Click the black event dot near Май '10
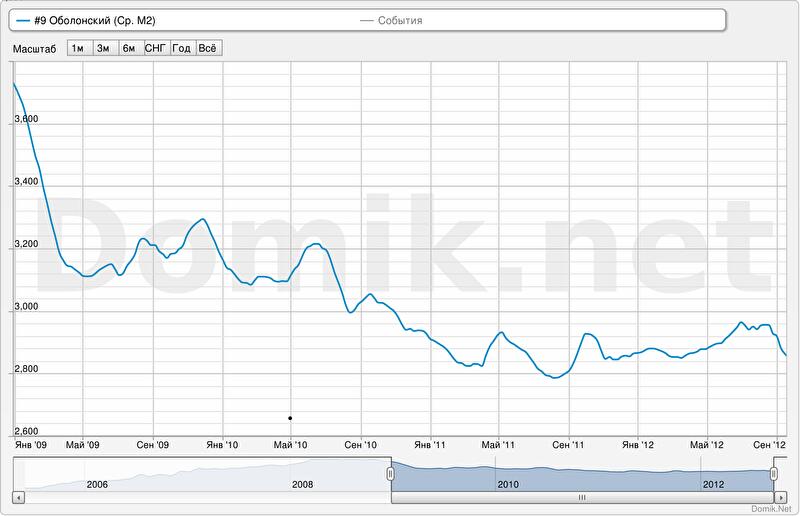The height and width of the screenshot is (516, 800). pyautogui.click(x=290, y=418)
